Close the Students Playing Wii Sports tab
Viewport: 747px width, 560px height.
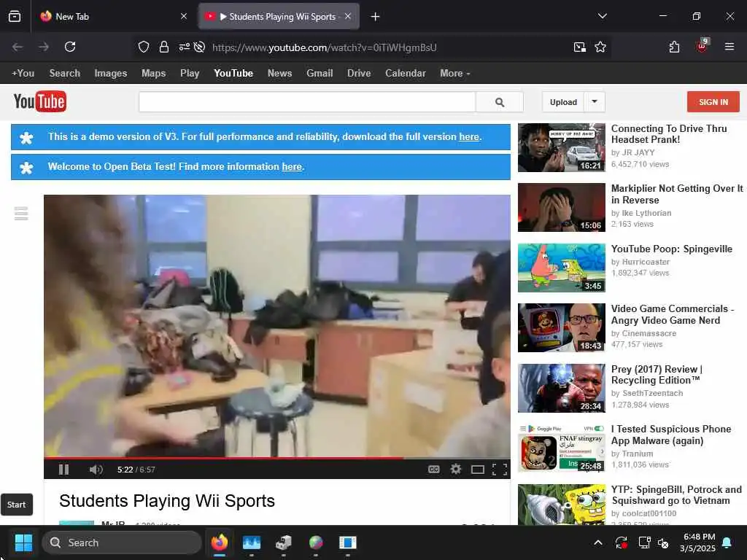pyautogui.click(x=348, y=17)
